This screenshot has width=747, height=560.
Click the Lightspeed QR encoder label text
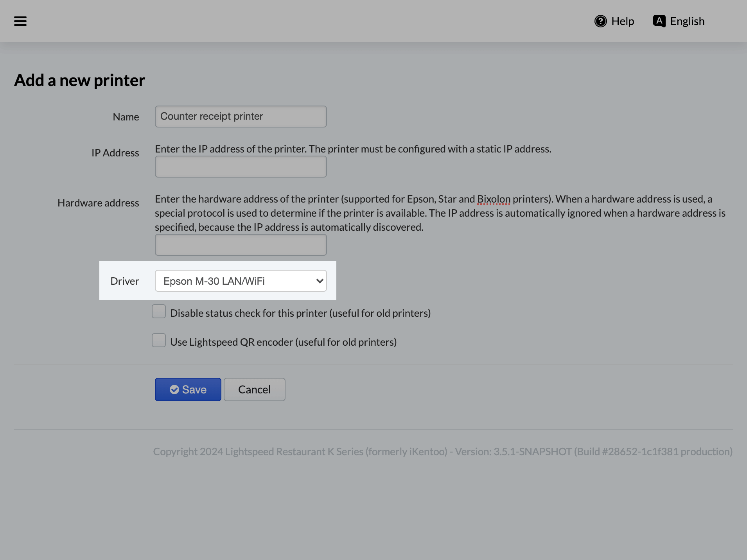pyautogui.click(x=284, y=342)
